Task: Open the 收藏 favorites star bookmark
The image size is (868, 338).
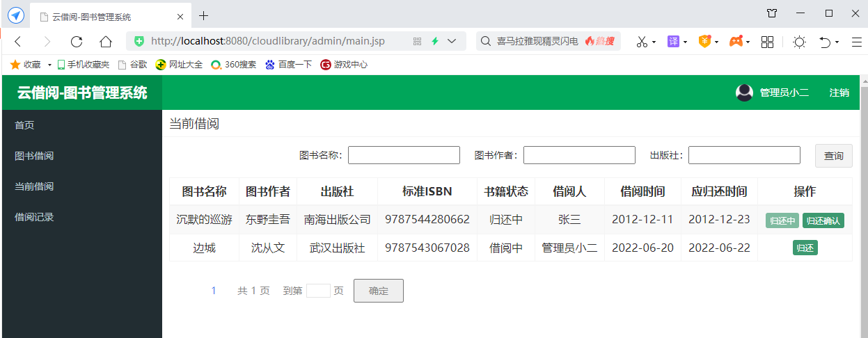Action: coord(26,65)
